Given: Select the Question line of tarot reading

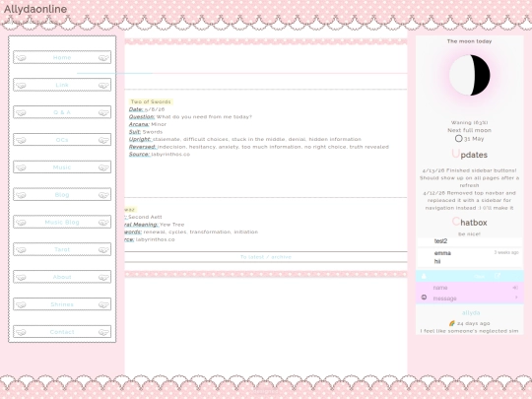Looking at the screenshot, I should pos(190,116).
